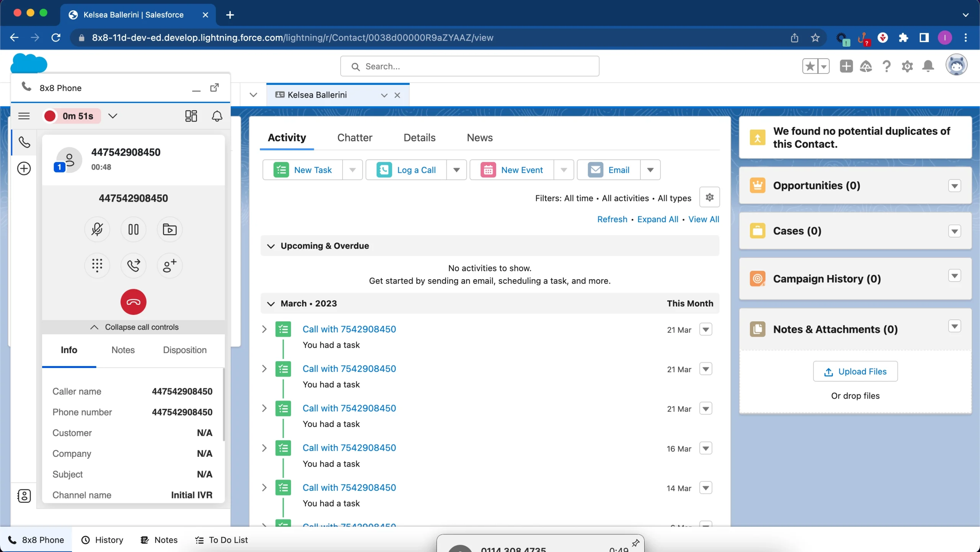The width and height of the screenshot is (980, 552).
Task: Open the 8x8 Phone hamburger menu
Action: (x=24, y=116)
